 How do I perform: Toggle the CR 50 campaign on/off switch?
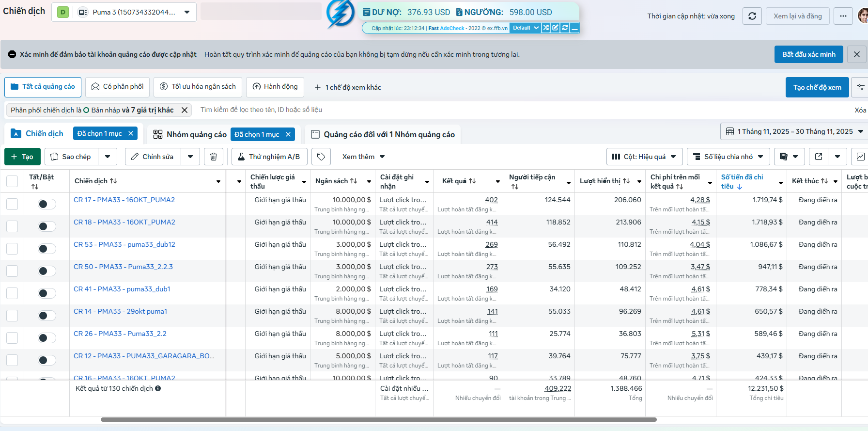(47, 271)
